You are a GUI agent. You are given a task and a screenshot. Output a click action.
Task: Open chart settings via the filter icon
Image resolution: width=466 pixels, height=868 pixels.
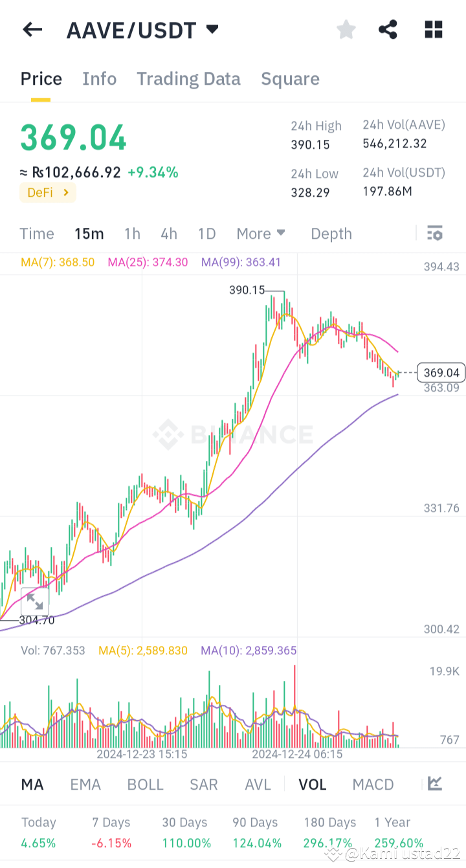(x=434, y=233)
